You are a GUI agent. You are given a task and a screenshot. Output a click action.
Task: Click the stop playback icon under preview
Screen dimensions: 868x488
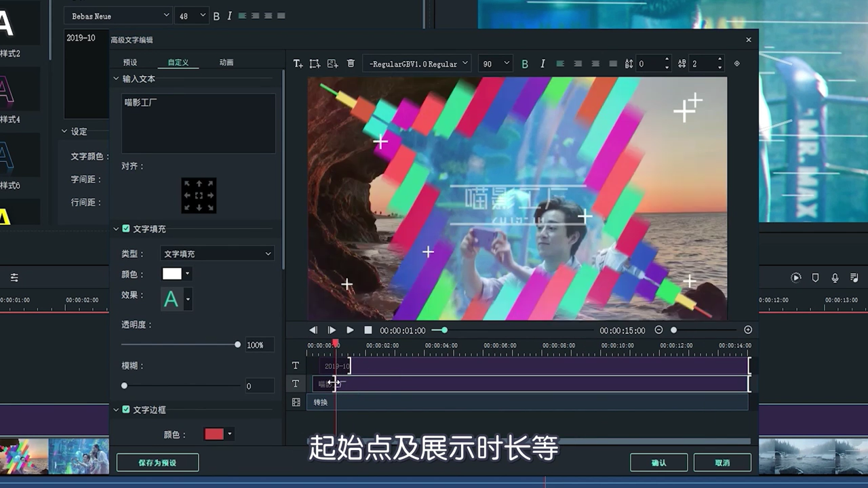coord(368,330)
